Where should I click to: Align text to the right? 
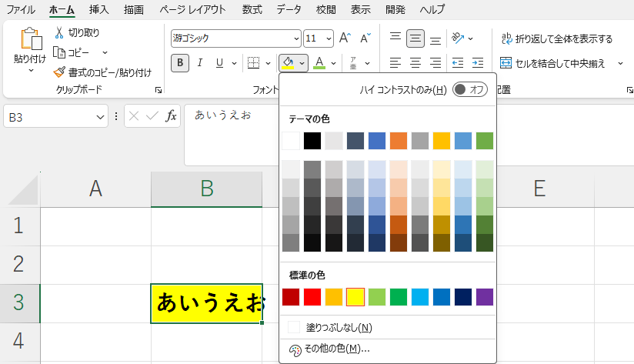(435, 63)
